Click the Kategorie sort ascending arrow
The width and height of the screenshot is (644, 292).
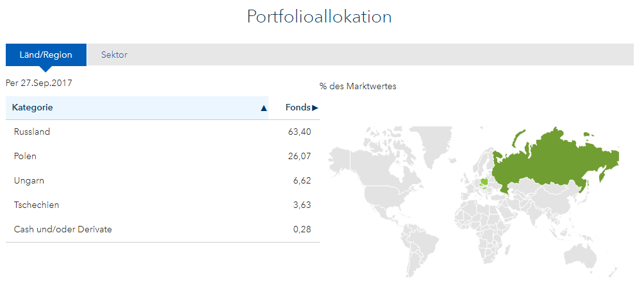click(x=263, y=108)
